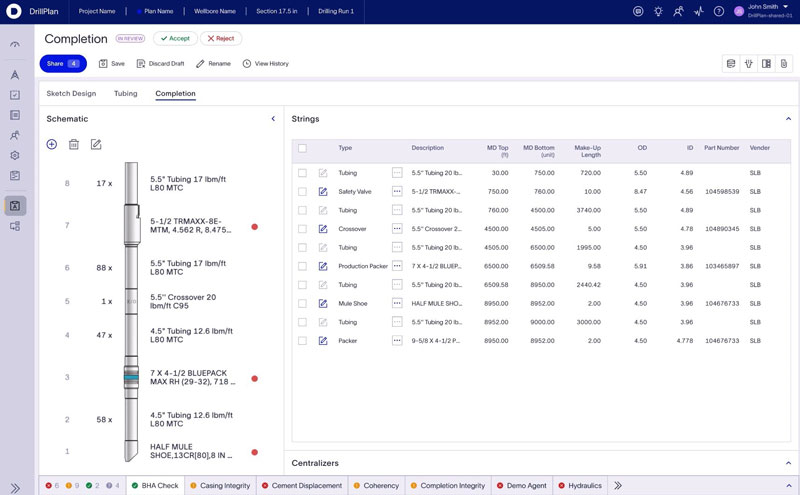Click the lightbulb icon in top bar
Image resolution: width=800 pixels, height=495 pixels.
coord(658,11)
